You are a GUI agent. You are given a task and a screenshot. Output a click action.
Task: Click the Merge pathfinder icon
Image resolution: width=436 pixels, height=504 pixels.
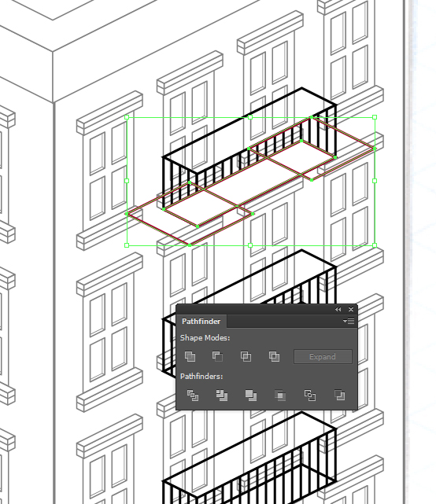(251, 395)
